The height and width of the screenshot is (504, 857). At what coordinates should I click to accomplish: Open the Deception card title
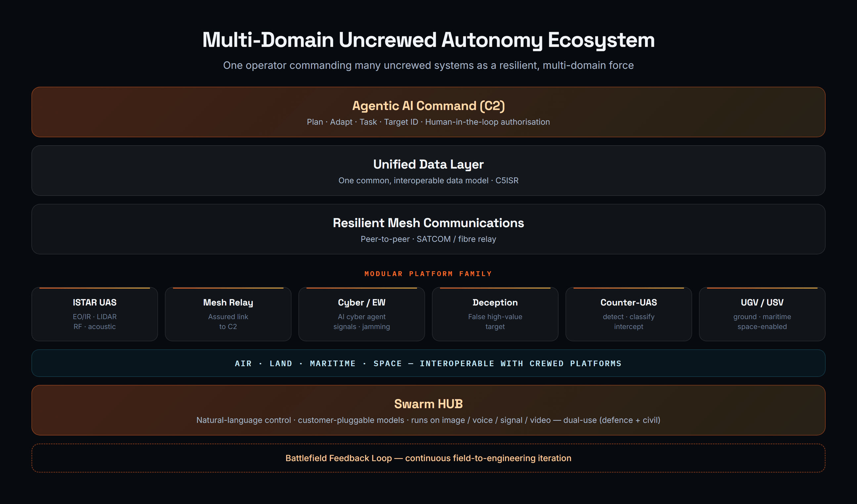(495, 303)
